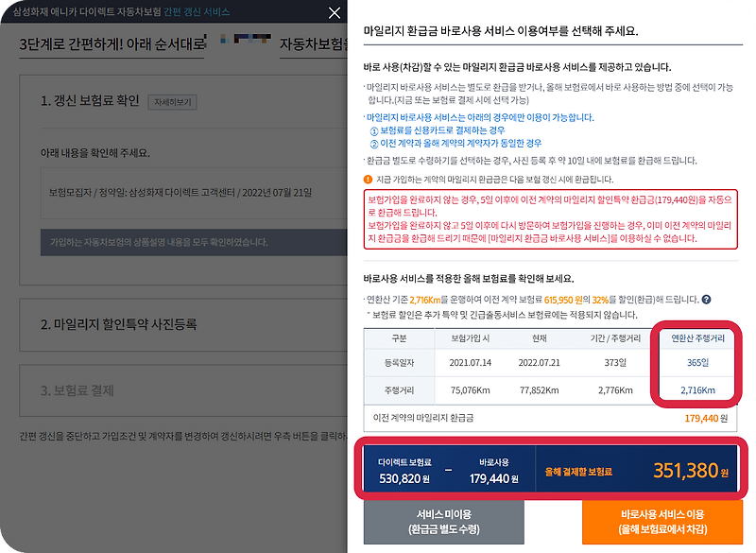Click the 삼성화재 애니카 다이렉트 title text
756x553 pixels.
pos(86,12)
